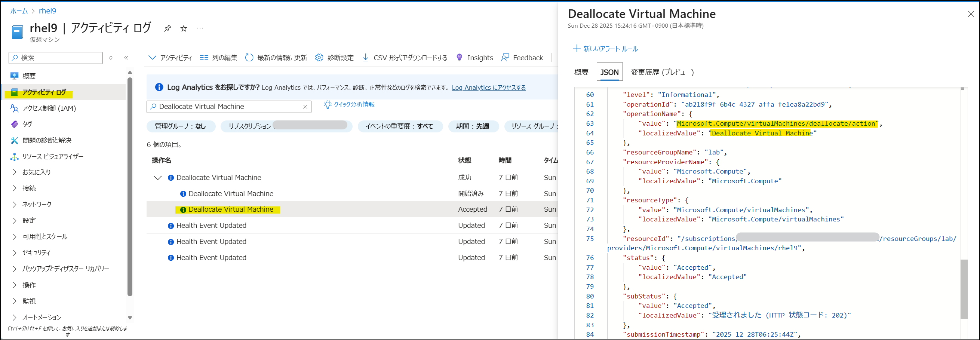Clear the Deallocate Virtual Machine search text
Viewport: 980px width, 340px height.
pyautogui.click(x=305, y=107)
